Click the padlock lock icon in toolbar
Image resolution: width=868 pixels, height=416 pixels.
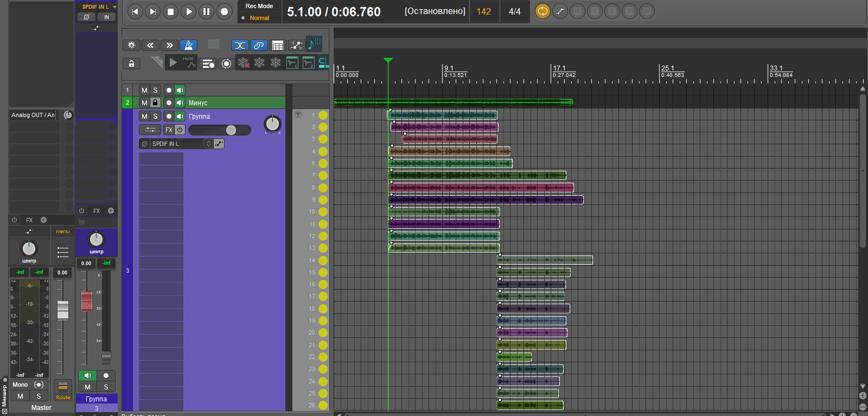click(131, 64)
